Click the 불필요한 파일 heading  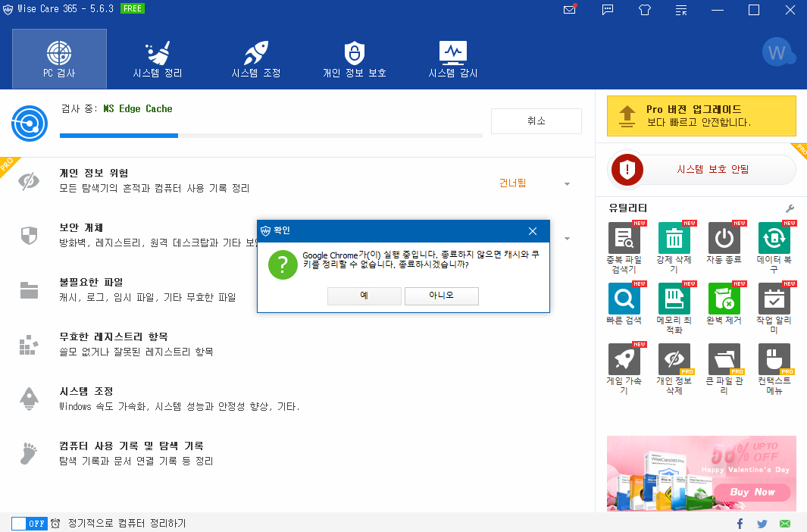(91, 283)
